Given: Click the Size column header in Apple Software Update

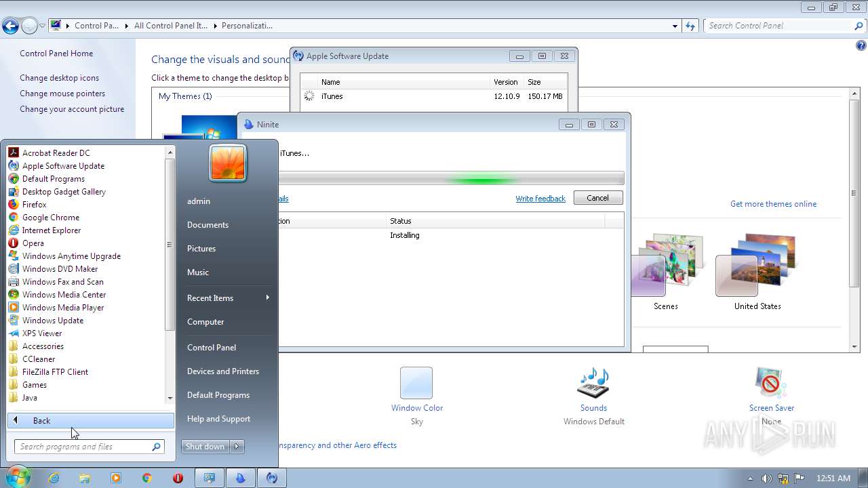Looking at the screenshot, I should [545, 82].
